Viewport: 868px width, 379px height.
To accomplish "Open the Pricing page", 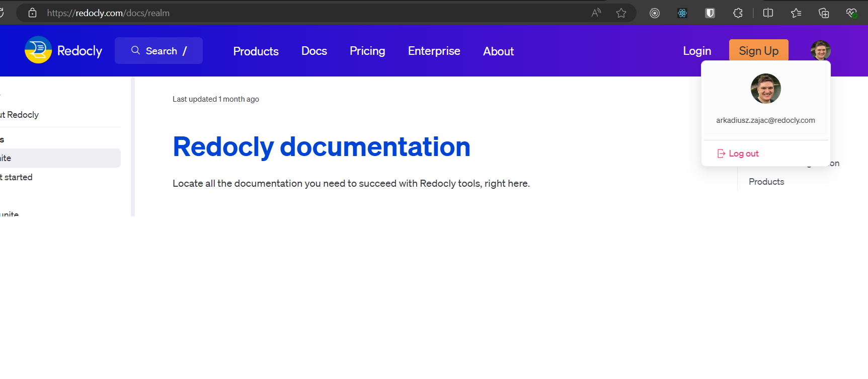I will point(367,51).
